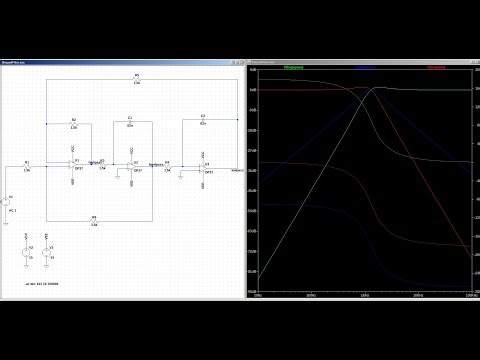480x360 pixels.
Task: Select resistor R1 next to the input source
Action: pyautogui.click(x=27, y=166)
